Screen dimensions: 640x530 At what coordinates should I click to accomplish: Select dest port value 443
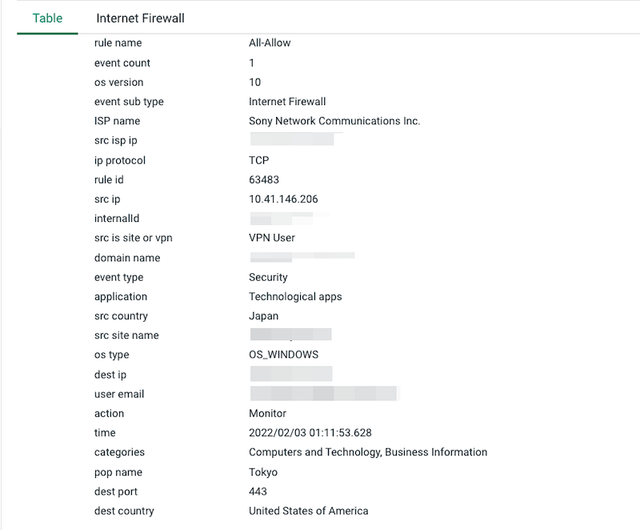258,491
